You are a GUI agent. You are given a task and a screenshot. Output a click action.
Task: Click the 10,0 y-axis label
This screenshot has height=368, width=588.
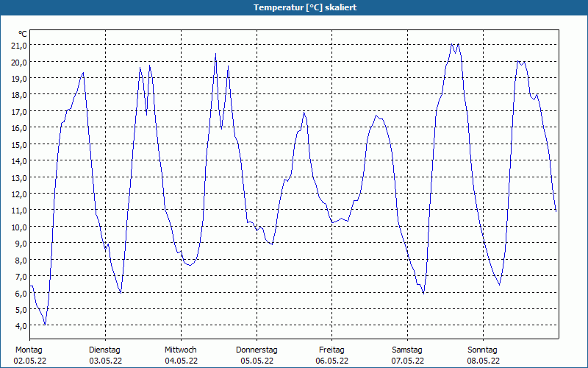tap(19, 227)
